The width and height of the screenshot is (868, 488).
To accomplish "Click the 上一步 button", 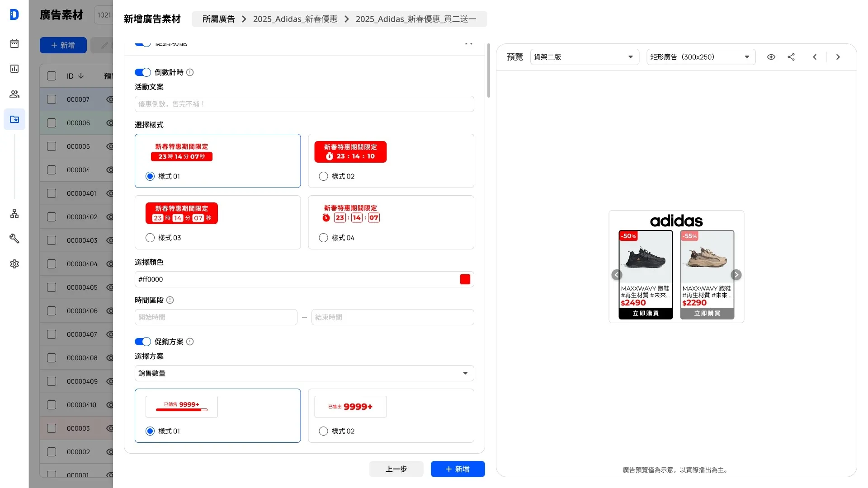I will tap(396, 469).
